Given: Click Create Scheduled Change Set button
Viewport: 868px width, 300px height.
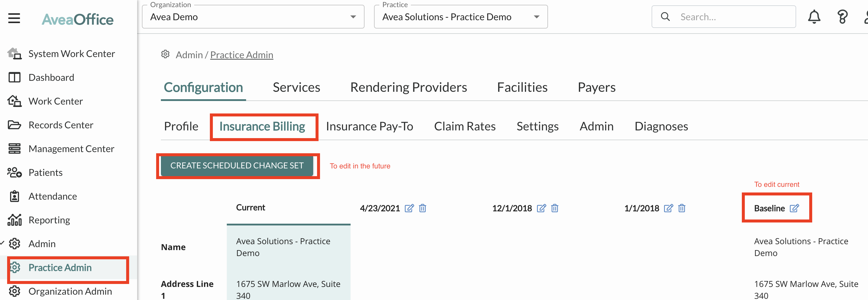Looking at the screenshot, I should tap(237, 165).
